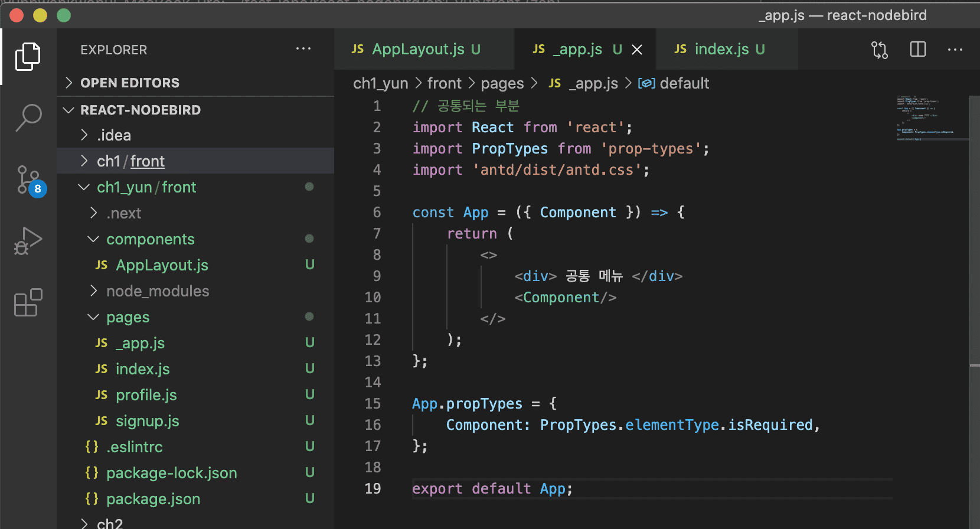Open the Search view icon
Screen dimensions: 980x529
pyautogui.click(x=28, y=118)
